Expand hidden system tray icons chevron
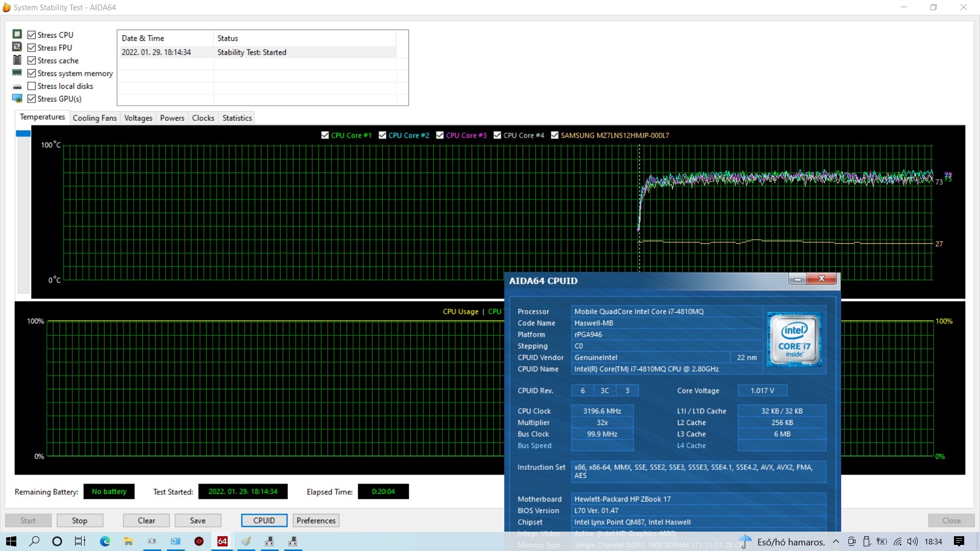Screen dimensions: 980x551 click(x=836, y=541)
